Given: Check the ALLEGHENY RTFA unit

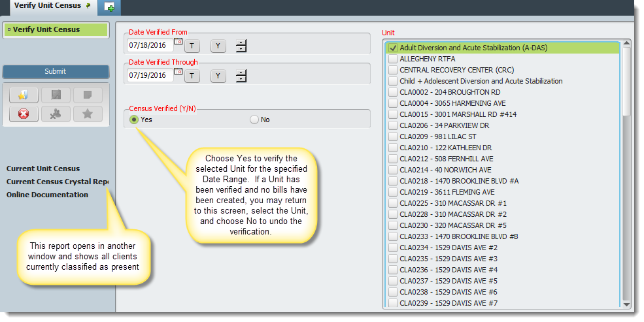Looking at the screenshot, I should (x=393, y=59).
